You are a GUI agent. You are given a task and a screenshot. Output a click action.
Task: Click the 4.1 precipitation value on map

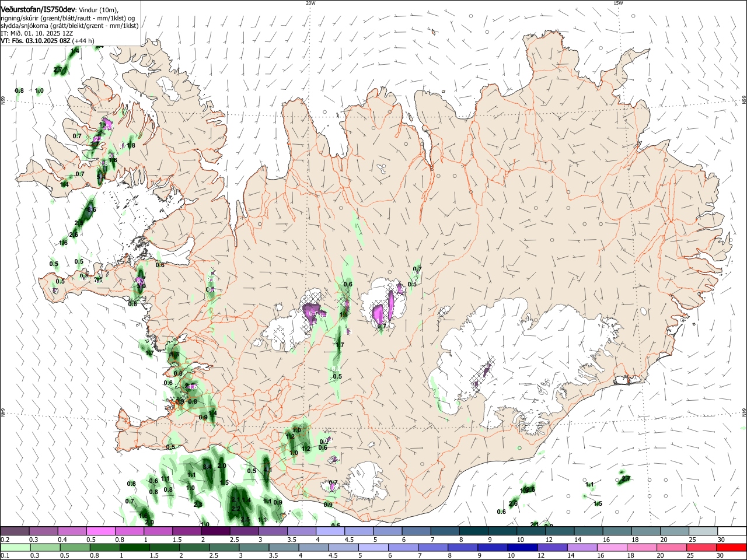pyautogui.click(x=268, y=470)
